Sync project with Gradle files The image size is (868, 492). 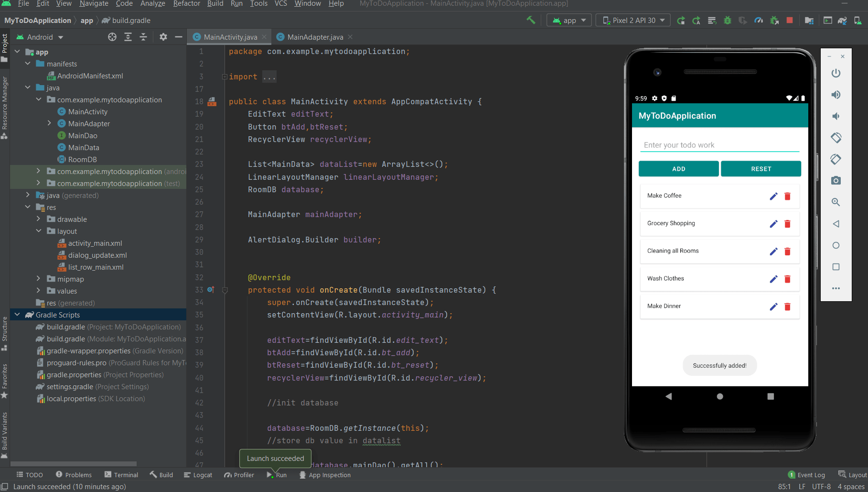(842, 20)
